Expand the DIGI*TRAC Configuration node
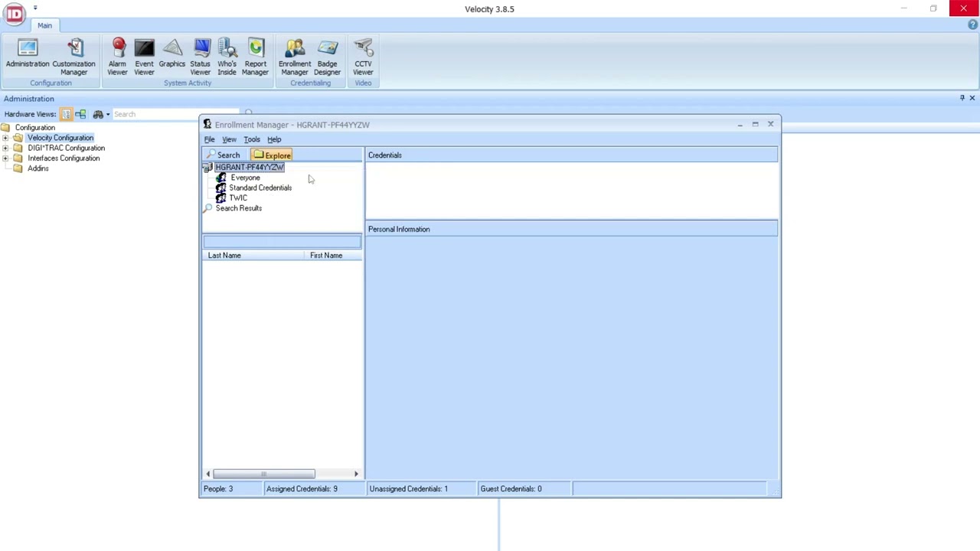This screenshot has height=551, width=980. click(x=5, y=148)
